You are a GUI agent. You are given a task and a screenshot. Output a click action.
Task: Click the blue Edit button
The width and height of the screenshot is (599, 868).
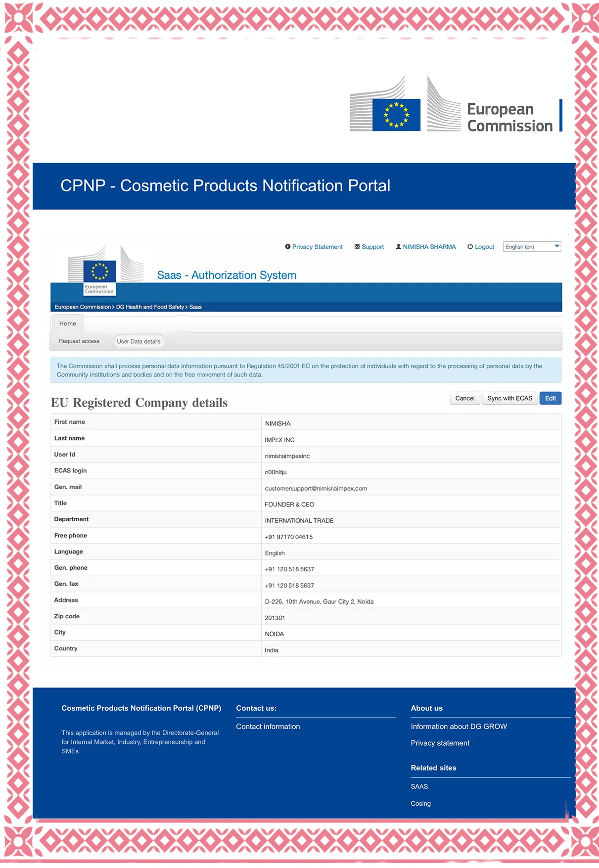click(x=551, y=398)
